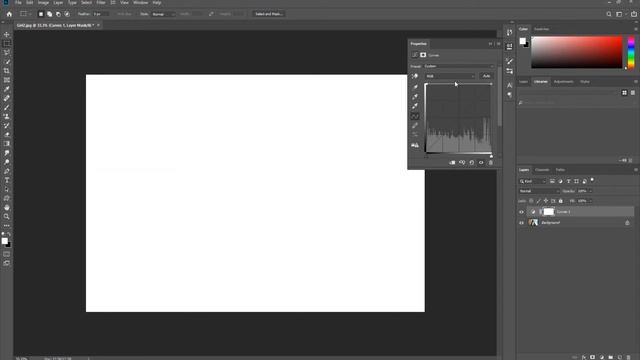Toggle Intersect with selection mode

pos(67,14)
